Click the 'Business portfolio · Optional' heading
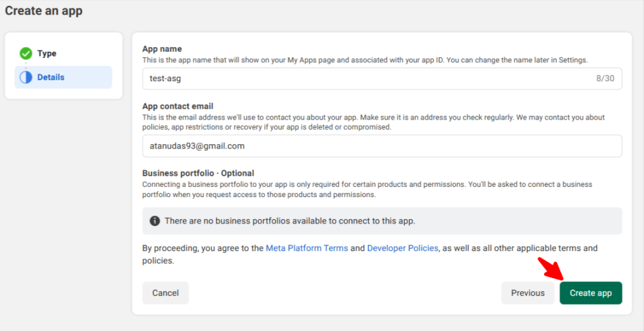 [198, 173]
